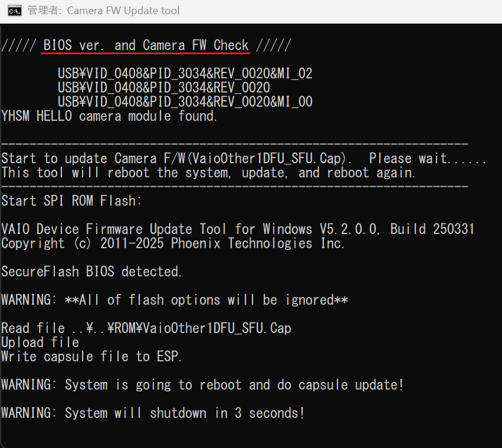Click the USB device line ending in MI_00
The image size is (502, 448).
185,102
